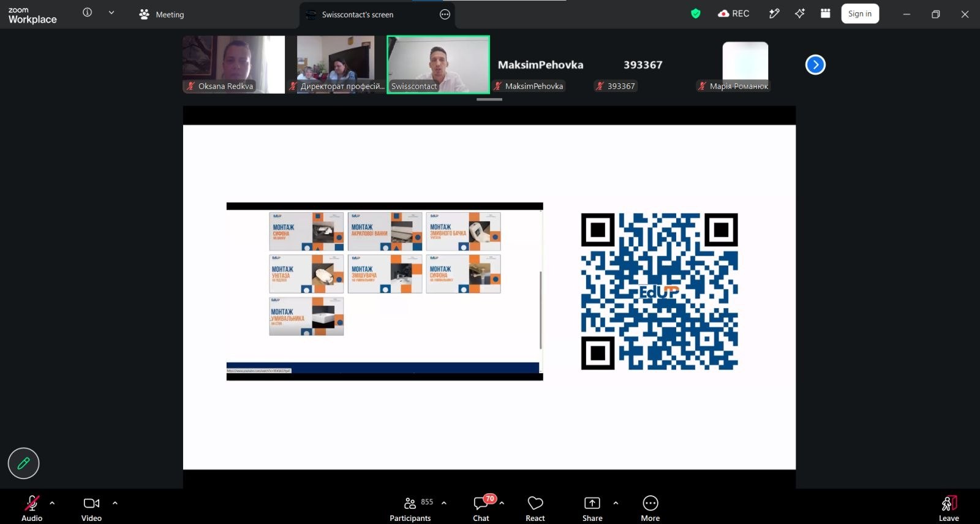This screenshot has width=980, height=524.
Task: Expand audio settings arrow beside Audio
Action: click(x=52, y=503)
